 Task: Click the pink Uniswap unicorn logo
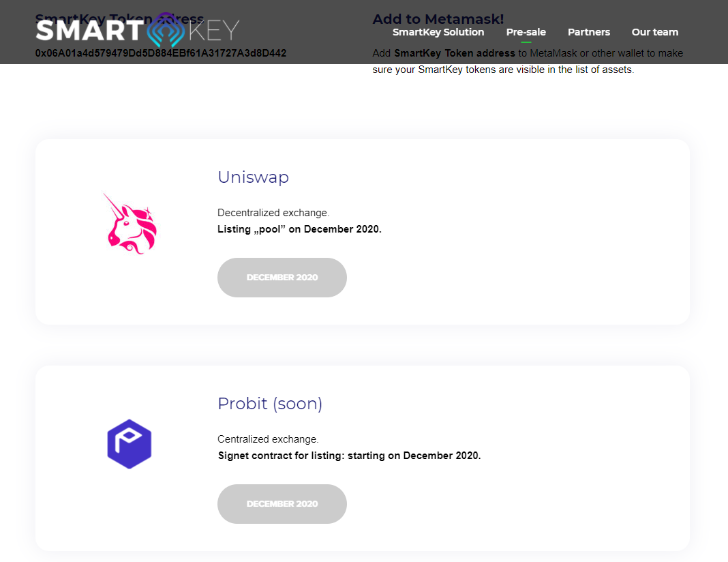point(130,224)
